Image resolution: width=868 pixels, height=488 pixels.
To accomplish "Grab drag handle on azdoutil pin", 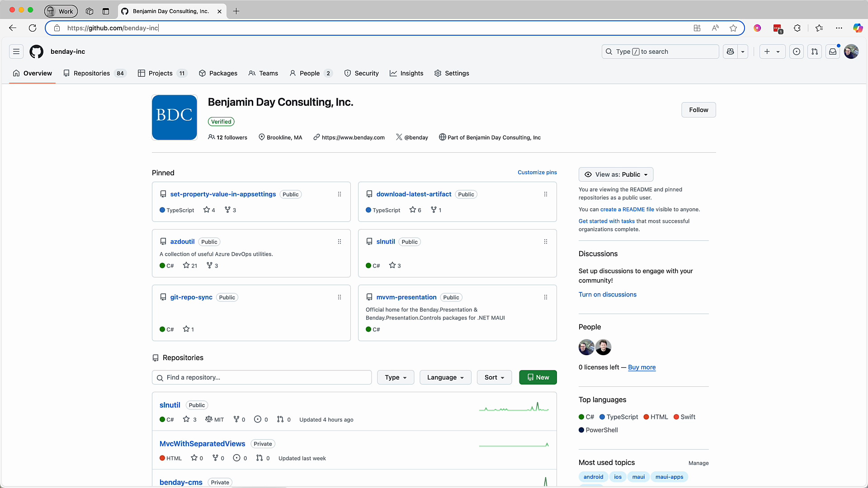I will point(340,242).
